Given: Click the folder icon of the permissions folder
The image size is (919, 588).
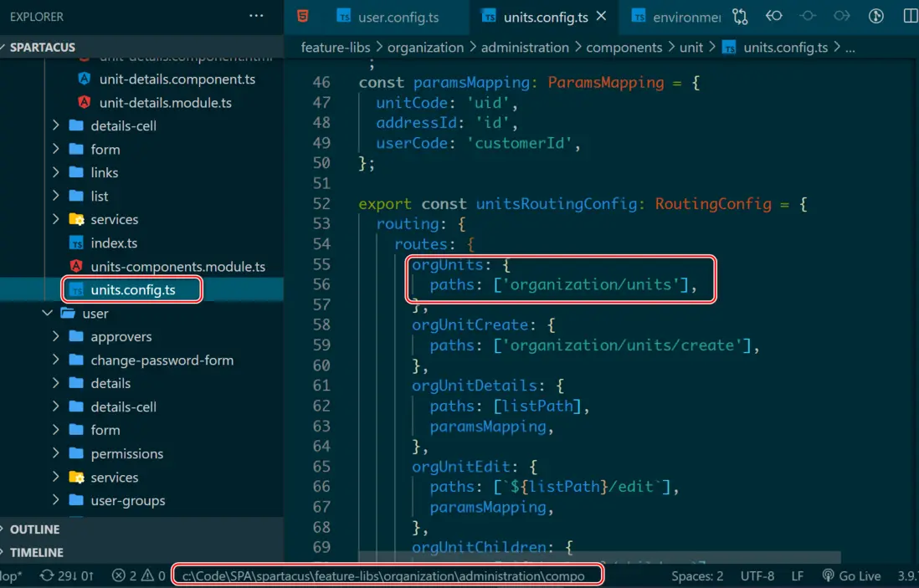Looking at the screenshot, I should coord(76,453).
